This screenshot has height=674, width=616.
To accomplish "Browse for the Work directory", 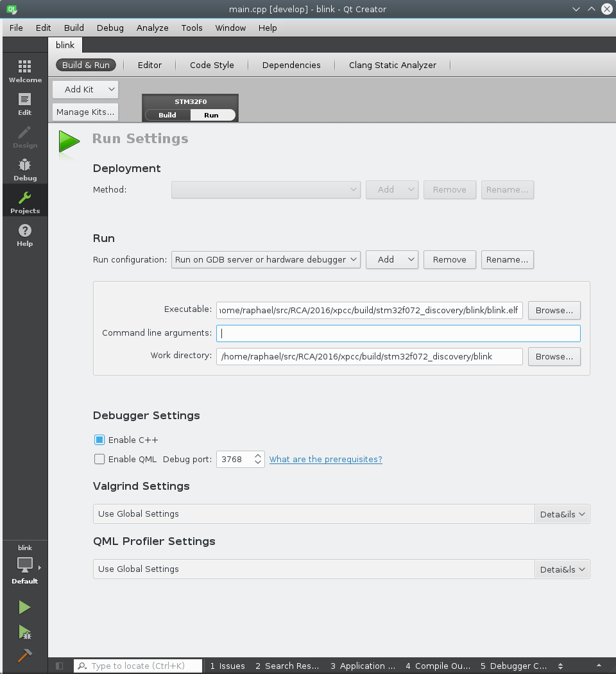I will (x=554, y=357).
